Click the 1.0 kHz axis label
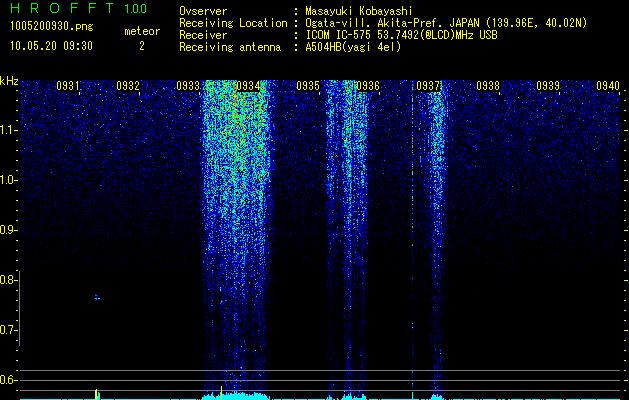 pos(7,180)
